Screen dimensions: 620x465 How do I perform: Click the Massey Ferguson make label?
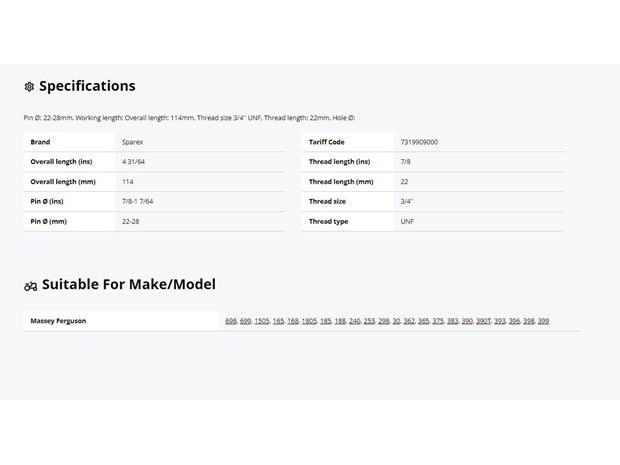point(58,321)
